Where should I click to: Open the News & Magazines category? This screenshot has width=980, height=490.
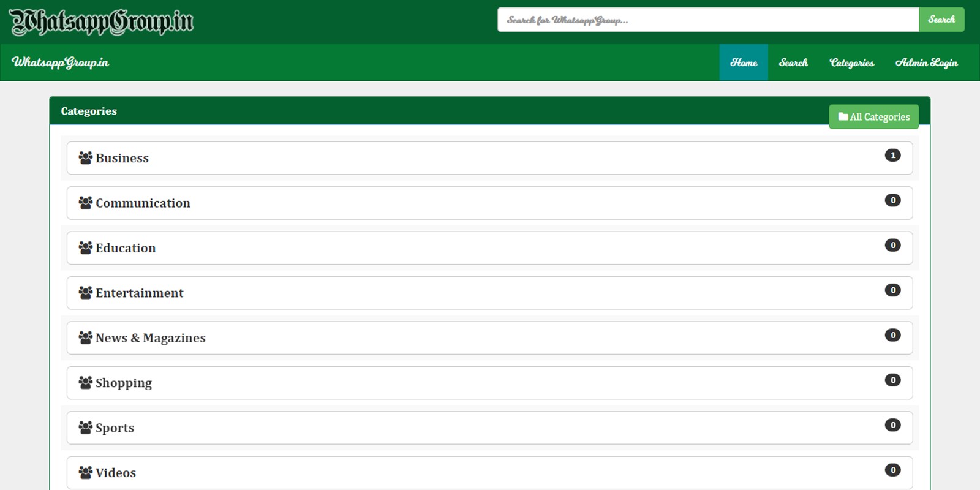490,337
